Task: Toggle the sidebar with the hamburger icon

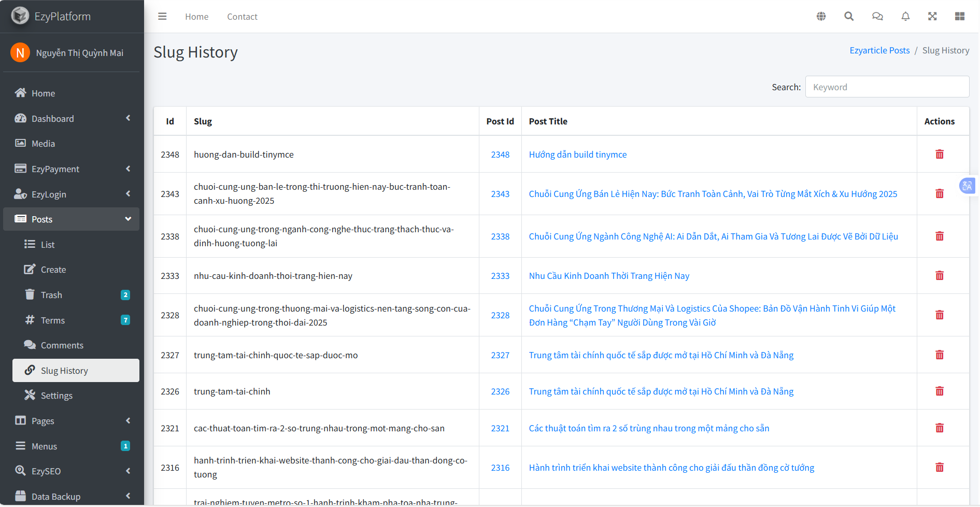Action: tap(162, 16)
